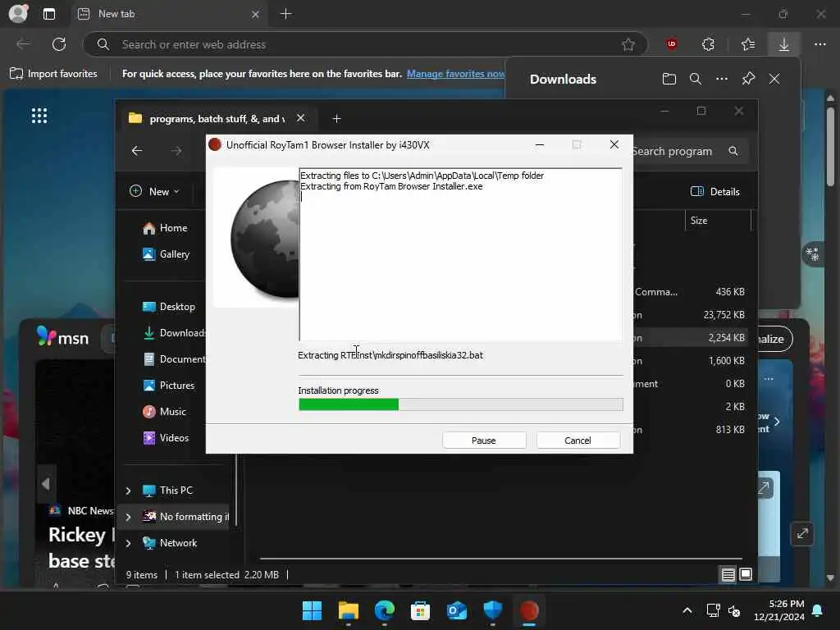Refresh the Edge page
The width and height of the screenshot is (840, 630).
(x=59, y=44)
